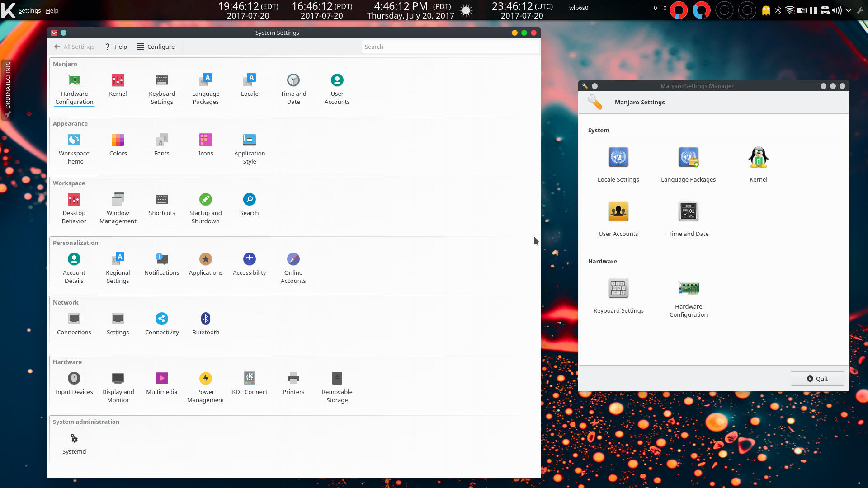Open Time and Date in System Settings
Viewport: 868px width, 488px height.
point(293,89)
